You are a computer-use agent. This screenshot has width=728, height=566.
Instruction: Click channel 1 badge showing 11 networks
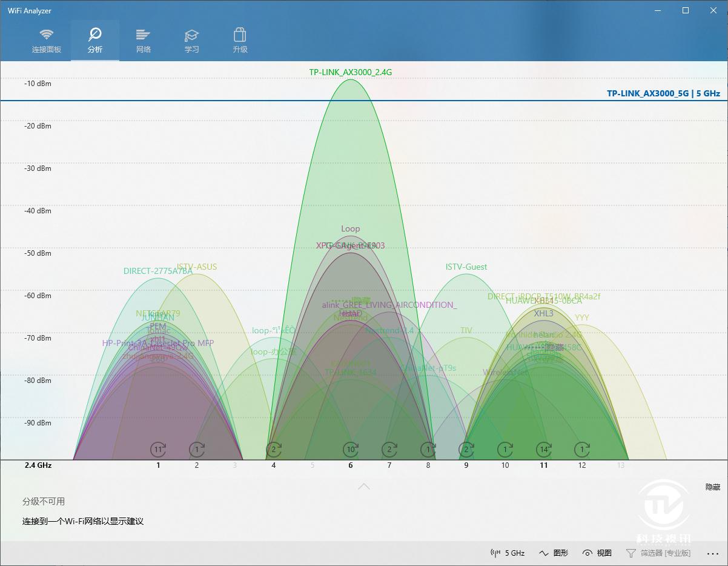click(x=158, y=450)
